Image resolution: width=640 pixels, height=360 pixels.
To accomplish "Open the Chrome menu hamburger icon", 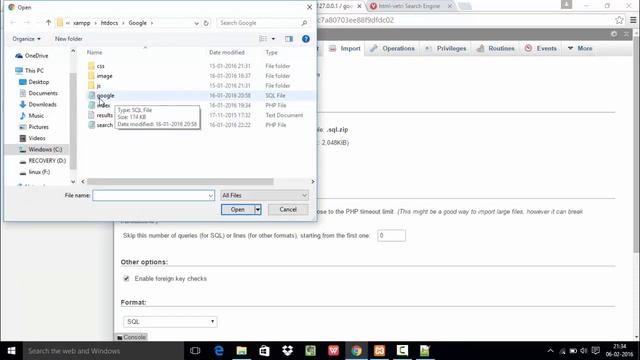I will (x=633, y=20).
